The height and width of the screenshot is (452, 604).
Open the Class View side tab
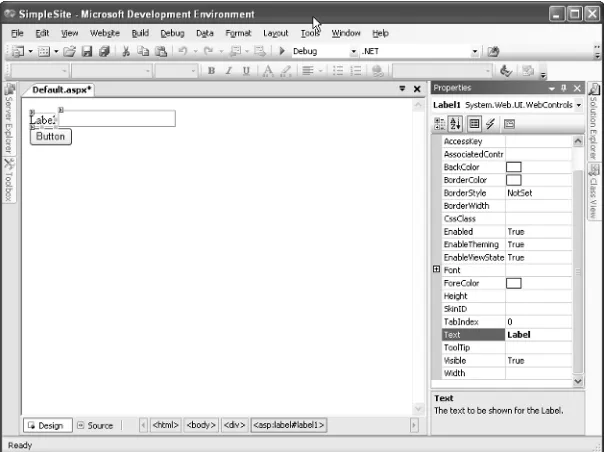[594, 192]
